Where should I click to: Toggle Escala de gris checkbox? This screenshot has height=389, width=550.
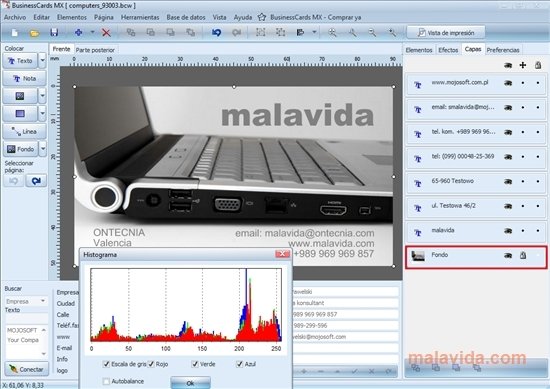coord(106,364)
